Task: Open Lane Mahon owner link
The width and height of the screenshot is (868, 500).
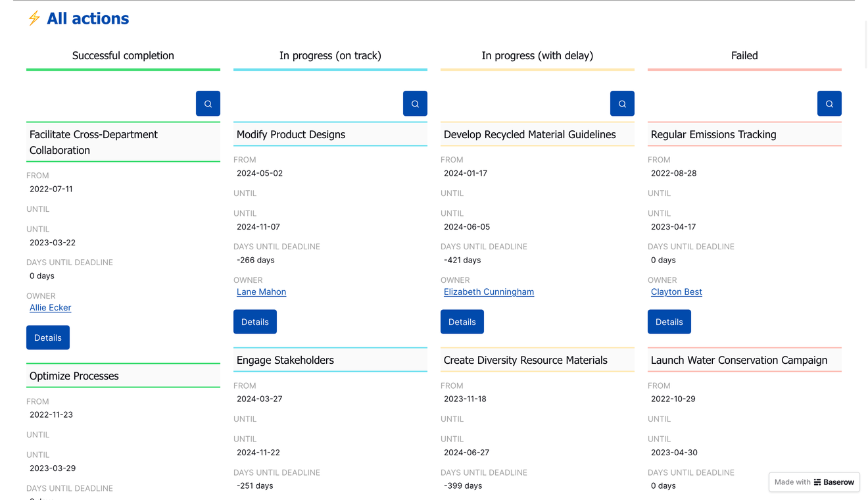Action: click(x=261, y=291)
